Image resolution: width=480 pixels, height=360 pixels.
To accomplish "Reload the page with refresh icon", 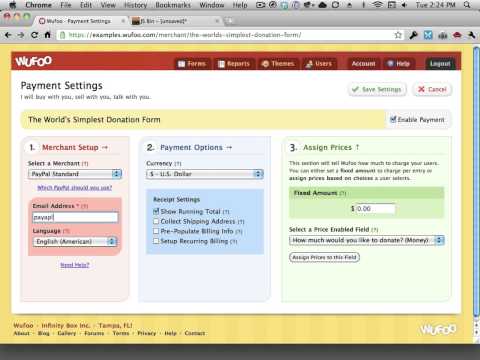I will coord(34,35).
